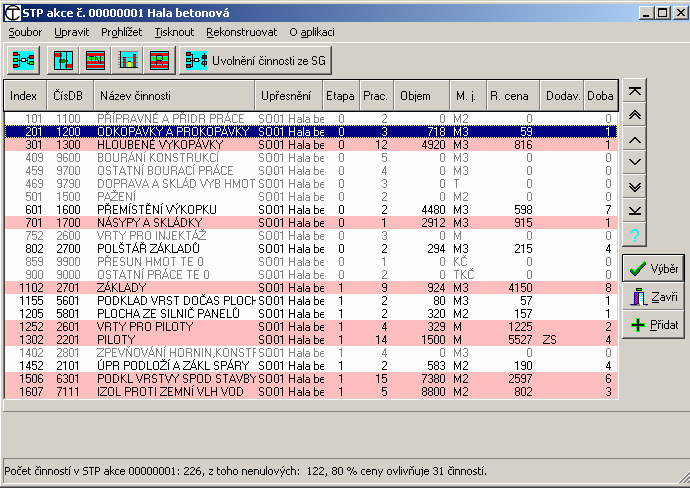The width and height of the screenshot is (690, 488).
Task: Click R. cena value 4150
Action: tap(520, 288)
